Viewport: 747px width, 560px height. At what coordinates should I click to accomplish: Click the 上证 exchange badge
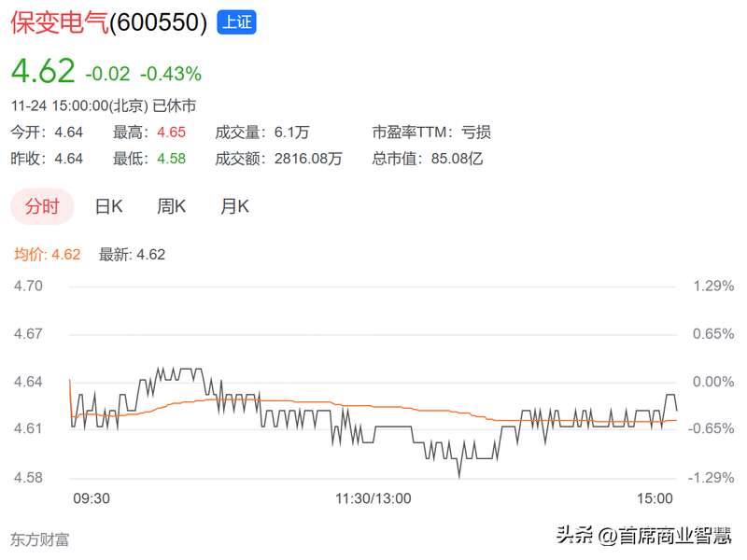[237, 22]
